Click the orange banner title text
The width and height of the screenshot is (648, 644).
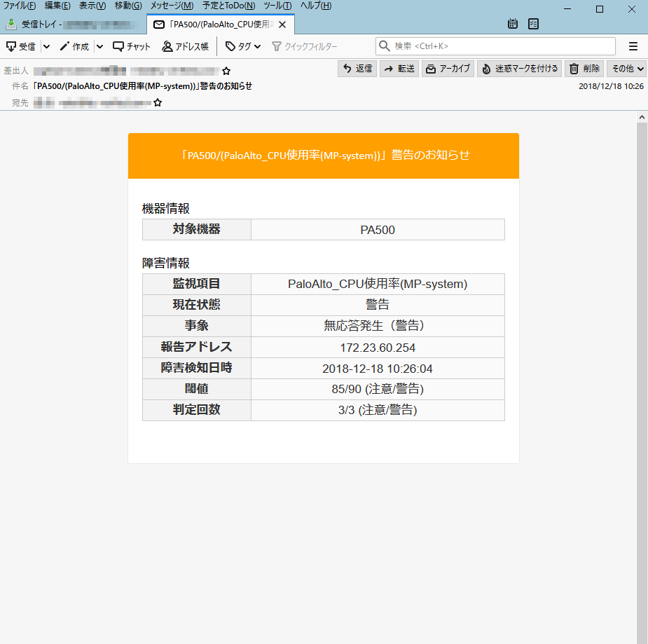[x=325, y=156]
